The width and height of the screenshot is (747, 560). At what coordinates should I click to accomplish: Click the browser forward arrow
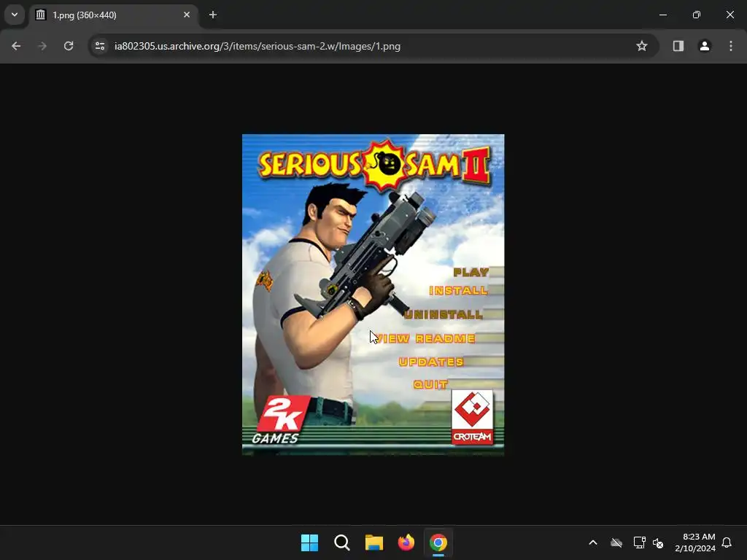(42, 46)
